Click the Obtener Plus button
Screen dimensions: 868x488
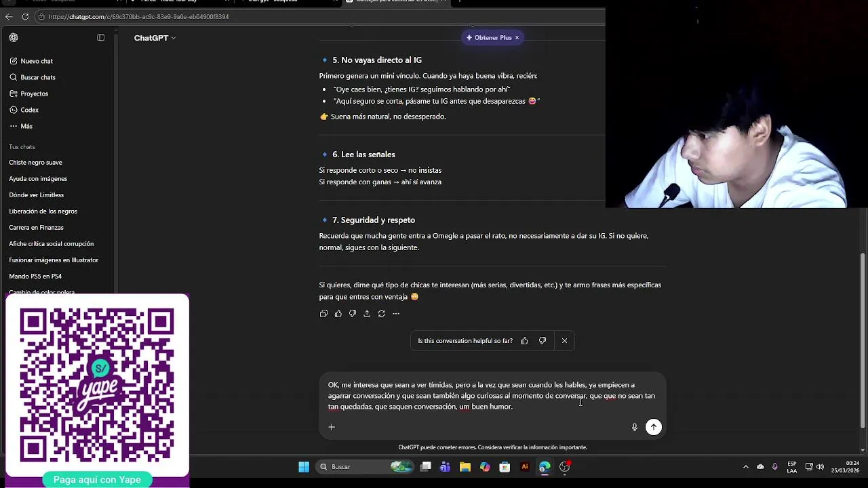click(489, 38)
